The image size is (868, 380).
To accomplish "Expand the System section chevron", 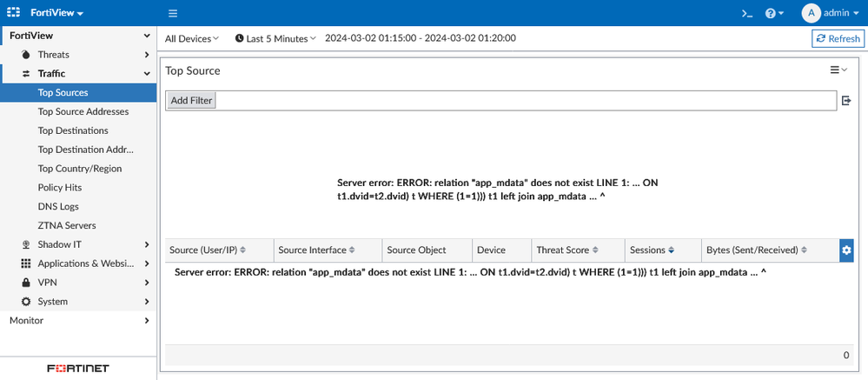I will 147,302.
